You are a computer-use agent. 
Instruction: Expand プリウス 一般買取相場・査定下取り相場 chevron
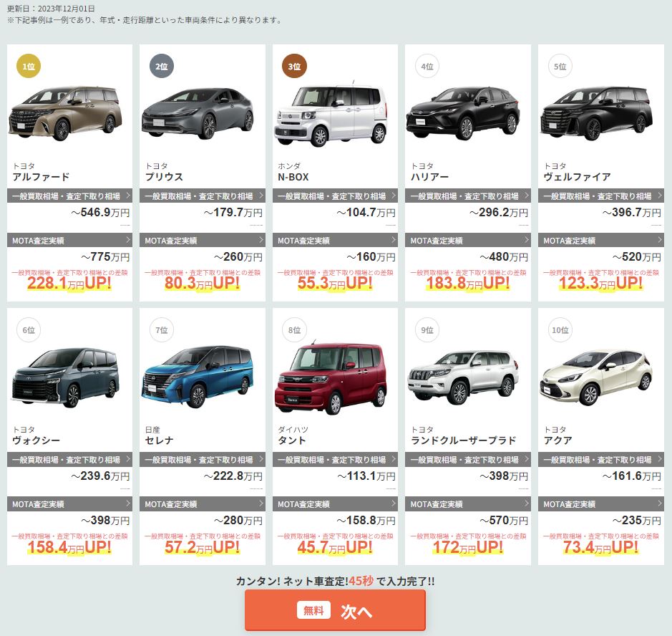260,196
